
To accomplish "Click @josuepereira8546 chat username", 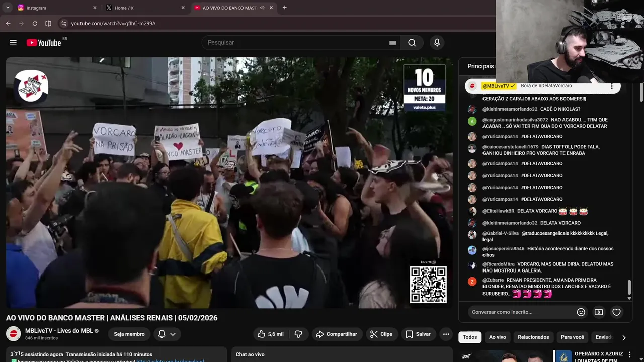I will (x=503, y=249).
